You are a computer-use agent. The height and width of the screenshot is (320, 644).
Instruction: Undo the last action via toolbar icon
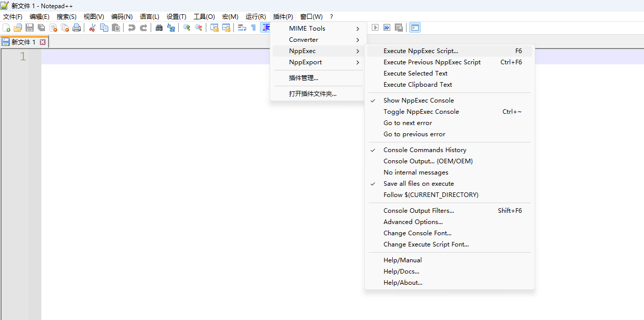click(x=132, y=28)
